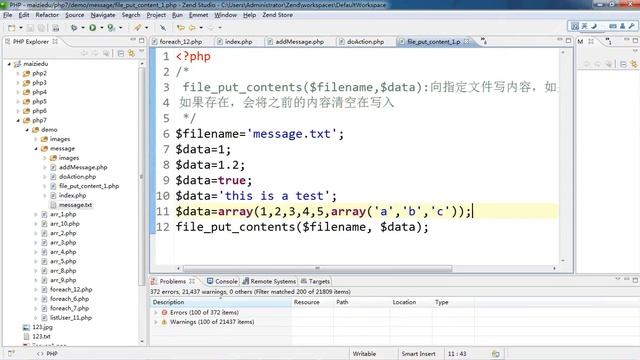
Task: Click the Save toolbar icon
Action: pos(30,28)
